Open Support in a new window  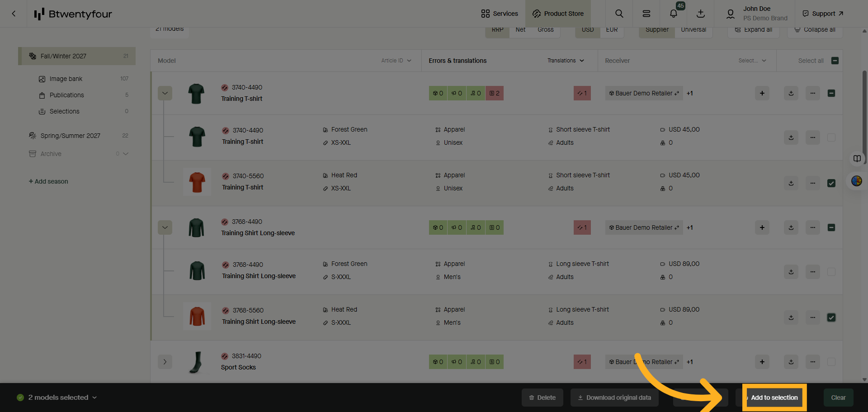(x=822, y=13)
